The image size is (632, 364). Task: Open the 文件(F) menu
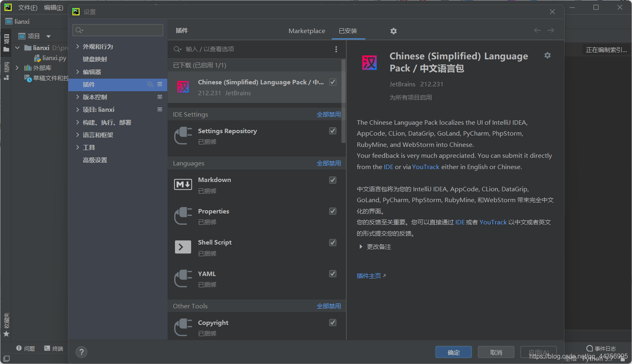coord(28,7)
